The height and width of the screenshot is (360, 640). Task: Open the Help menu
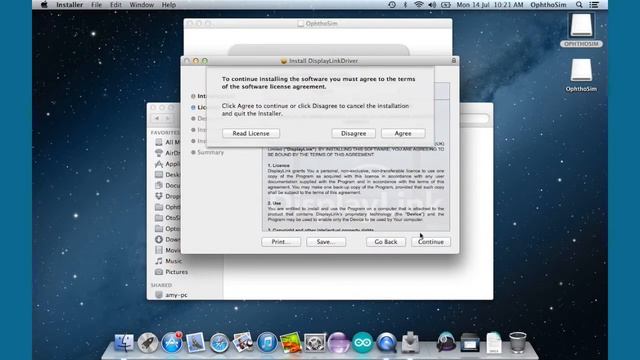click(169, 5)
